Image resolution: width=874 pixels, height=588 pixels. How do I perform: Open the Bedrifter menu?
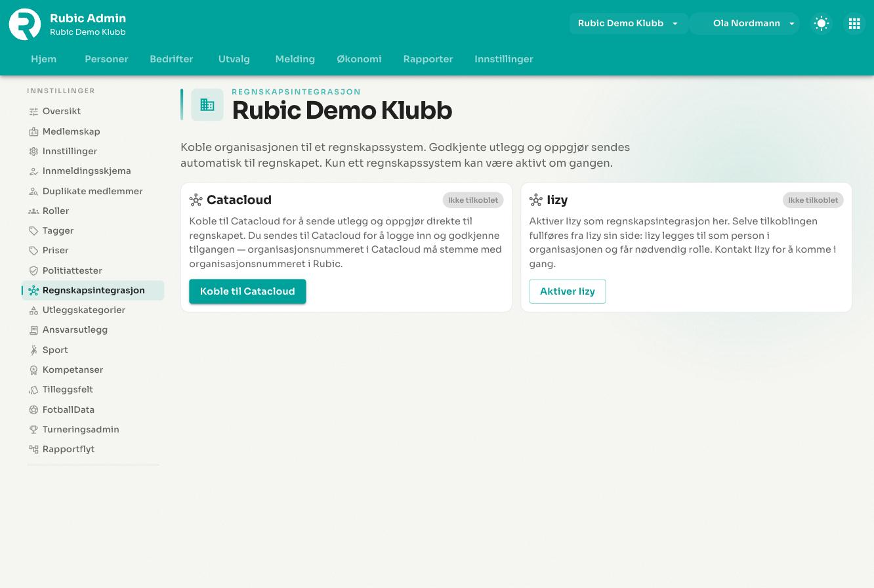(x=171, y=59)
